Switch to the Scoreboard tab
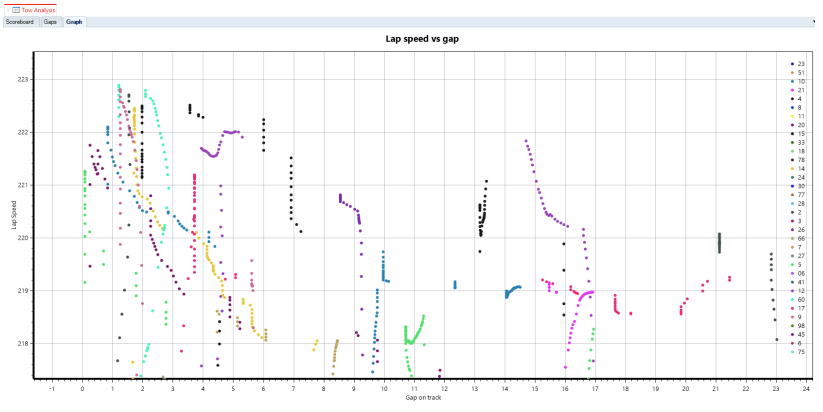823x412 pixels. [20, 22]
